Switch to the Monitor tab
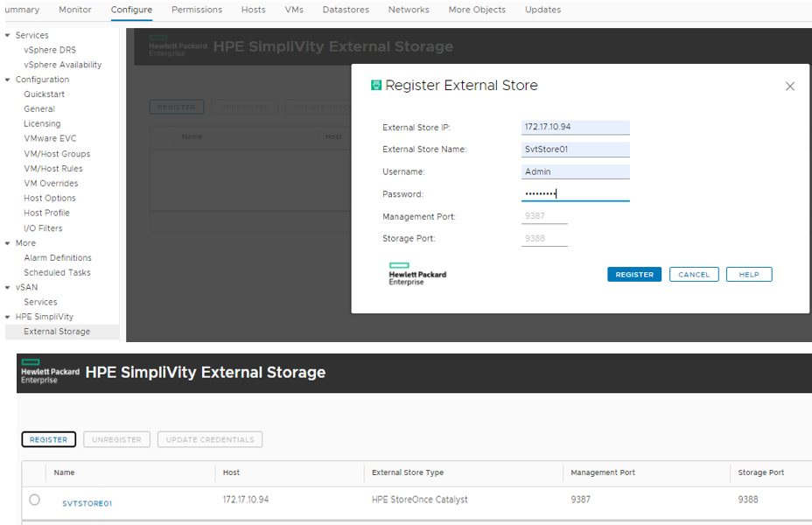 pyautogui.click(x=75, y=10)
